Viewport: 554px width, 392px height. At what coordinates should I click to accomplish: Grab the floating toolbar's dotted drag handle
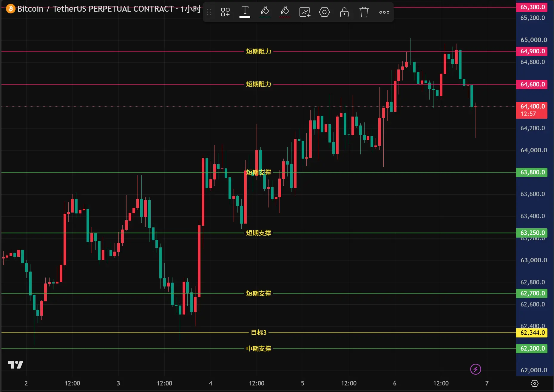[209, 12]
